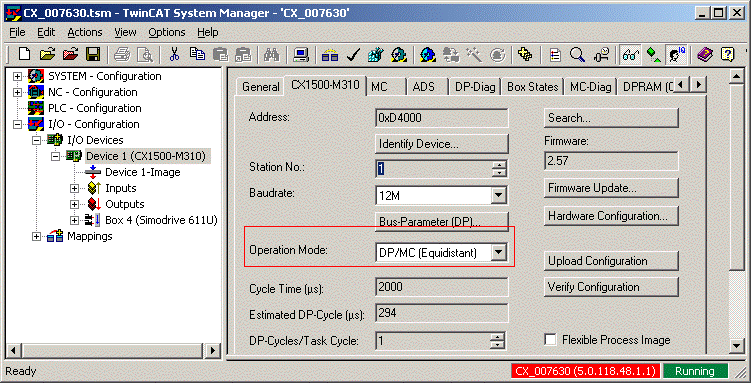Collapse the I/O Devices node
This screenshot has height=383, width=751.
pyautogui.click(x=37, y=140)
